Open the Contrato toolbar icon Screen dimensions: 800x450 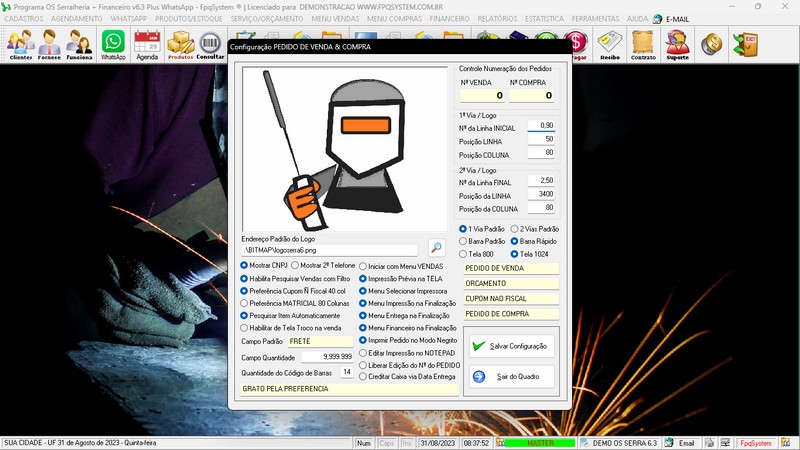pos(643,45)
